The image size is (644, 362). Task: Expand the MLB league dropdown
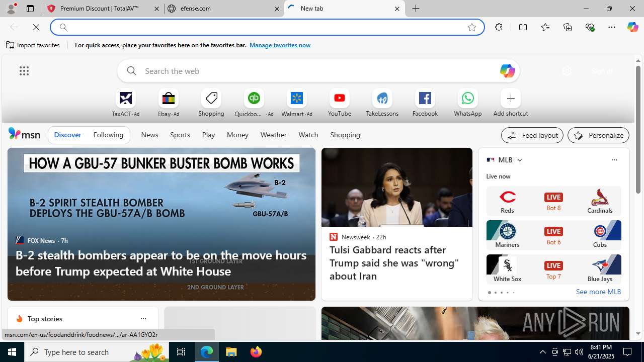tap(519, 160)
